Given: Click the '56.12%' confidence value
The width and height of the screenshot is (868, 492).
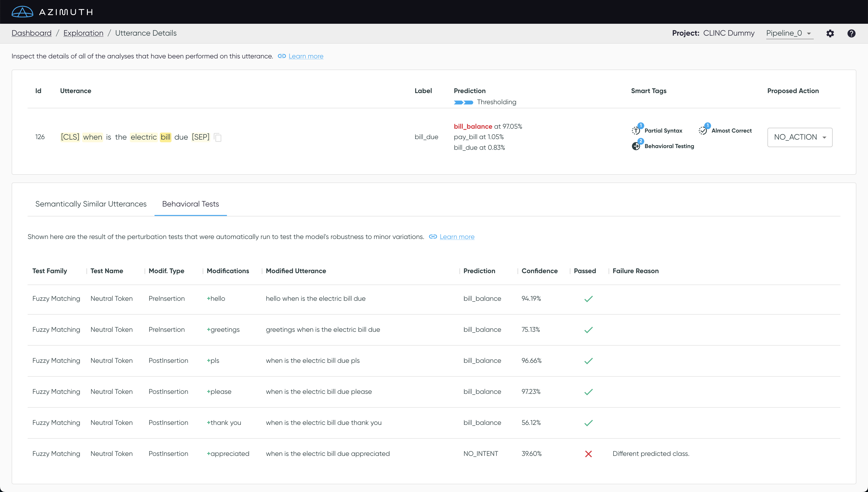Looking at the screenshot, I should pos(531,422).
